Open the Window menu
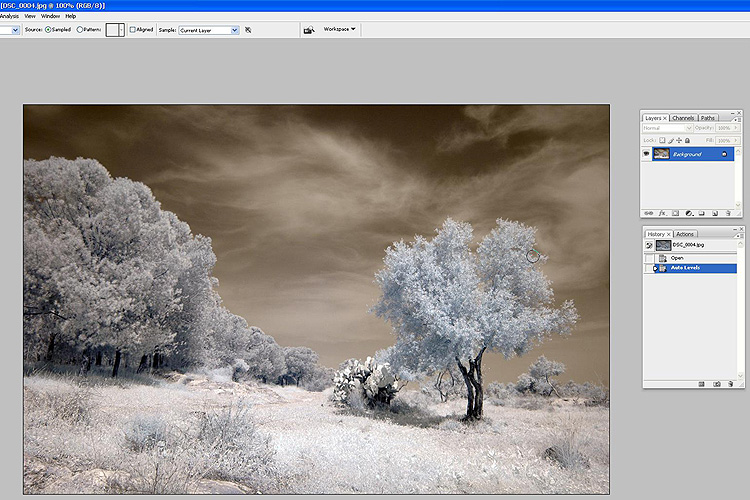 50,16
